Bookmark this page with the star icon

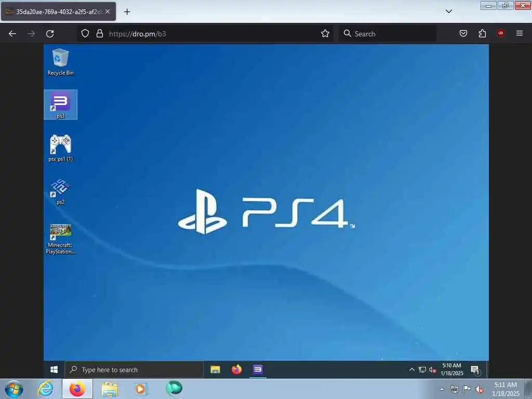point(325,34)
